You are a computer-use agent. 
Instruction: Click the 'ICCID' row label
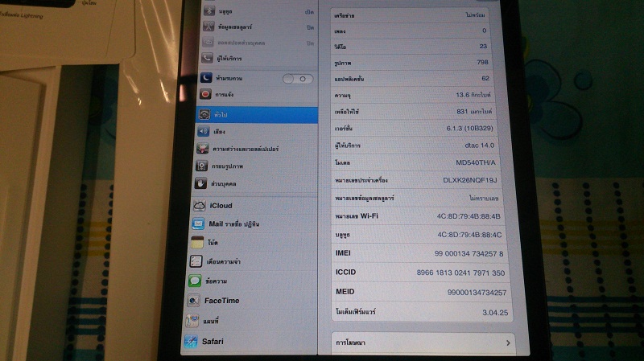pyautogui.click(x=346, y=272)
